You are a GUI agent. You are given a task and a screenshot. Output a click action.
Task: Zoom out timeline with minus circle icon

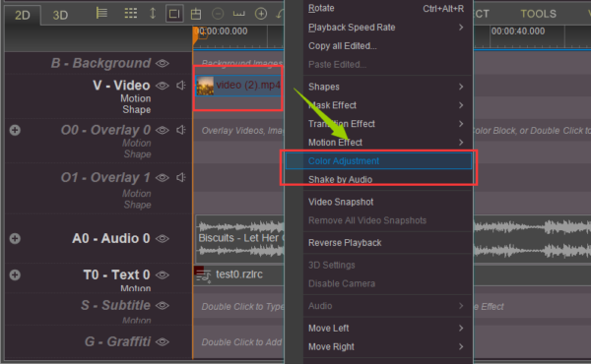tap(218, 14)
